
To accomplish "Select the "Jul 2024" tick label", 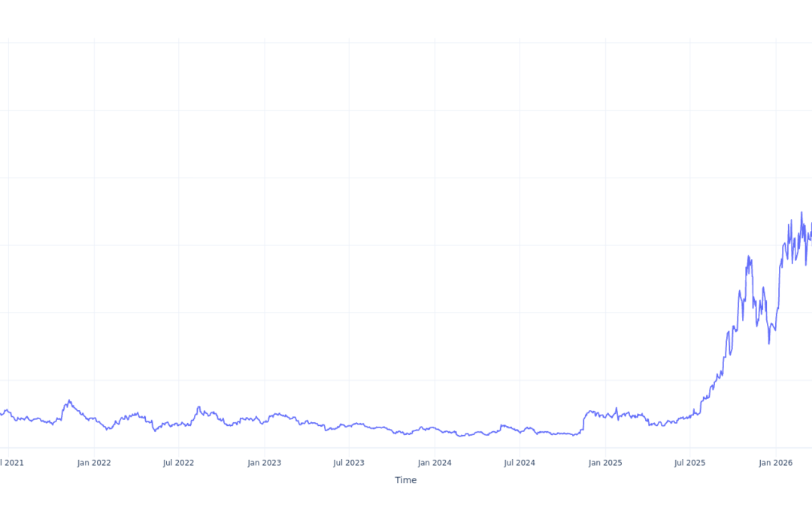I will click(520, 463).
